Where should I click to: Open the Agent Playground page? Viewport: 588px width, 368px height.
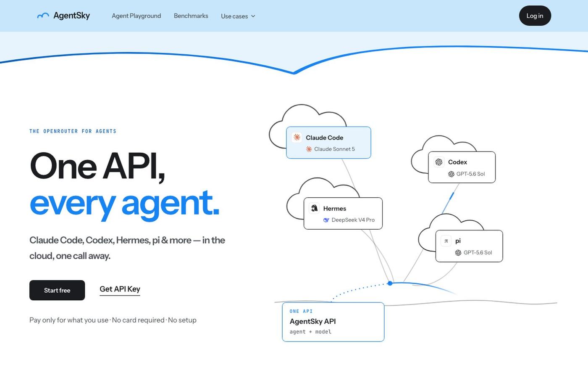(136, 16)
